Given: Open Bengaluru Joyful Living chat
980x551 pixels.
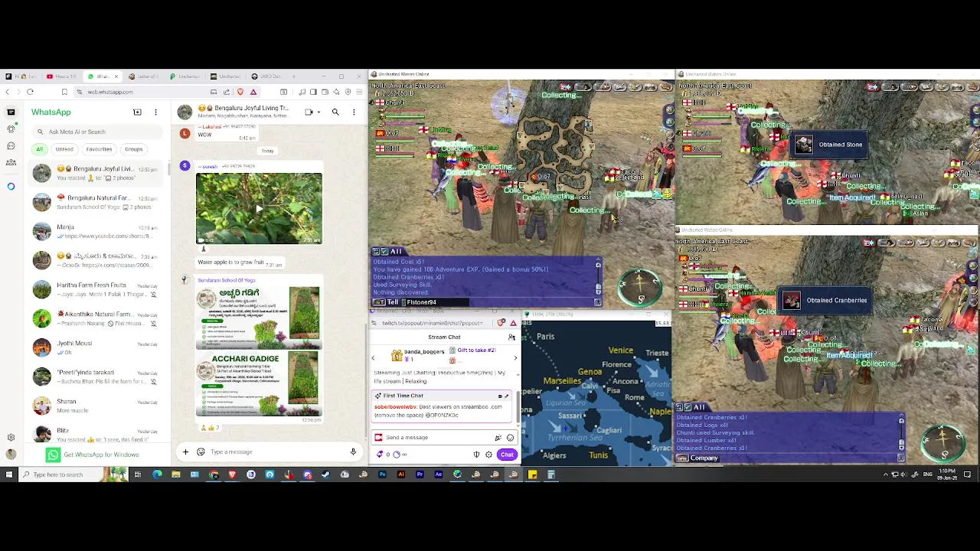Looking at the screenshot, I should [x=96, y=173].
